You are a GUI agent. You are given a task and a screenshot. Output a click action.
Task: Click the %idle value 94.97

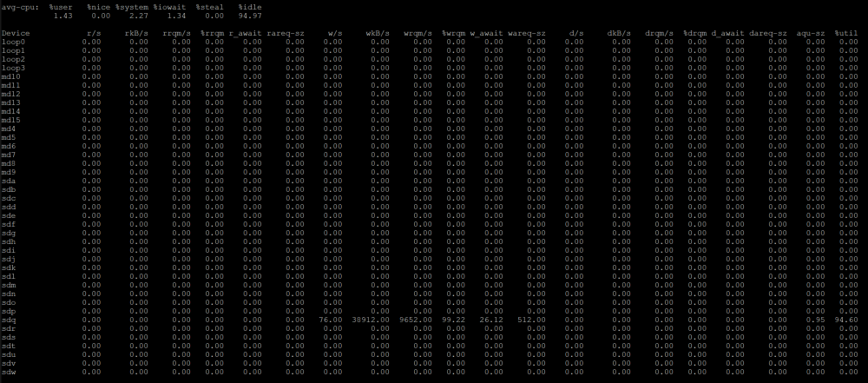point(250,16)
